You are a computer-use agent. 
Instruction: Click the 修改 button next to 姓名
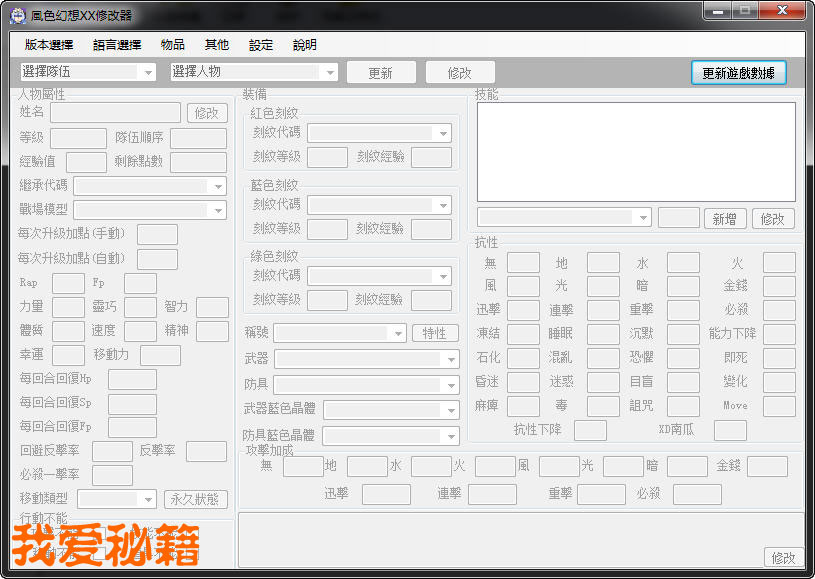206,113
